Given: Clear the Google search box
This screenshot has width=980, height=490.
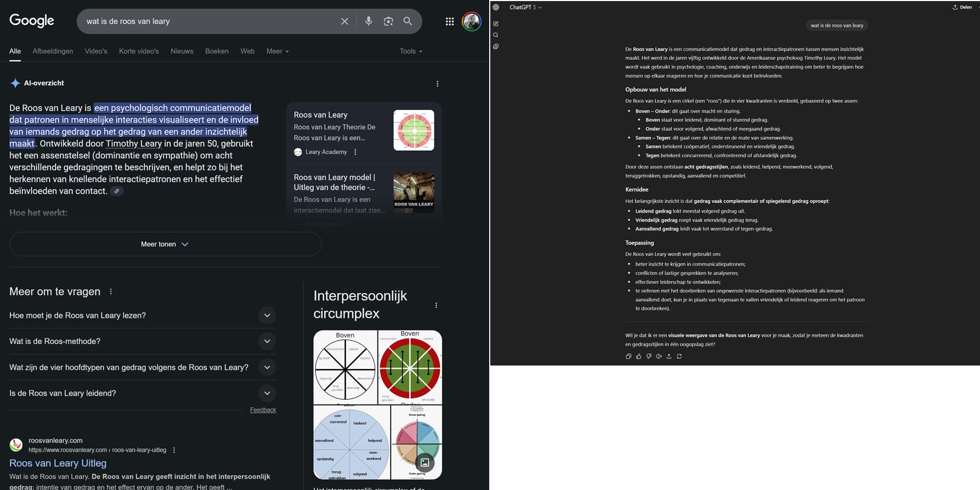Looking at the screenshot, I should 344,21.
